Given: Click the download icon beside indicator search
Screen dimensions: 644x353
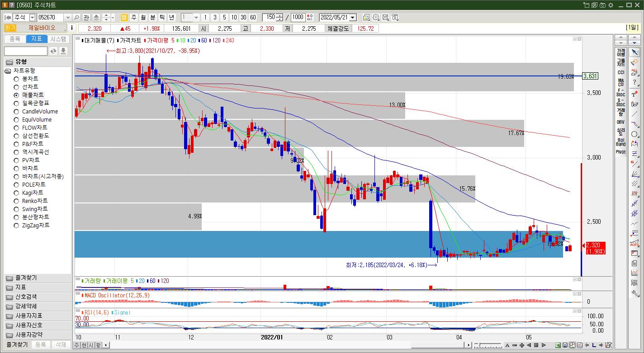Looking at the screenshot, I should click(x=63, y=51).
